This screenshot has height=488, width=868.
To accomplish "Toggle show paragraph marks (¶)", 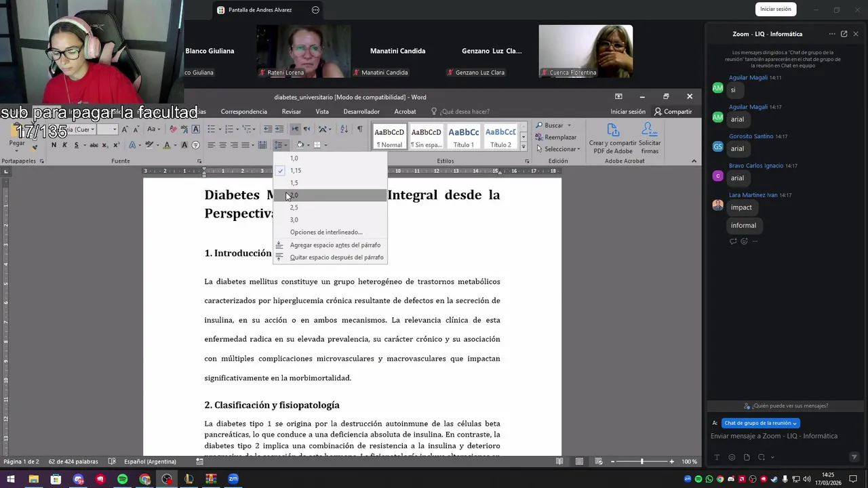I will [359, 129].
